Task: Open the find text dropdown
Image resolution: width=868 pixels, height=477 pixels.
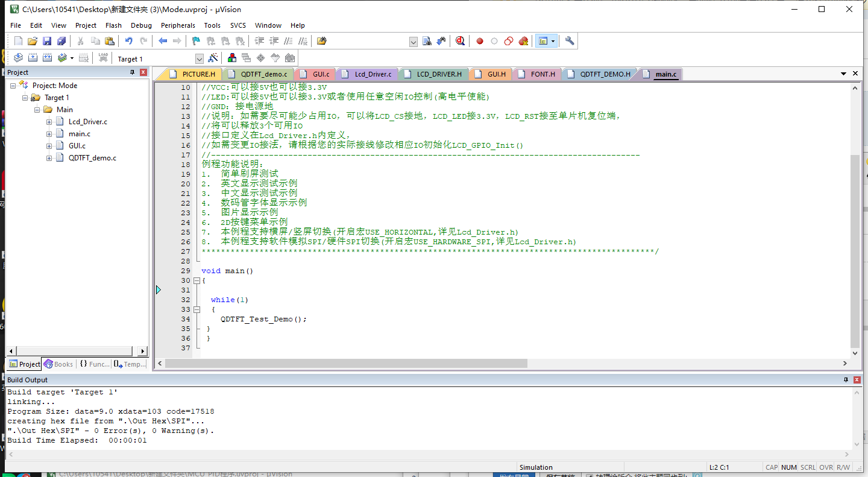Action: (x=413, y=42)
